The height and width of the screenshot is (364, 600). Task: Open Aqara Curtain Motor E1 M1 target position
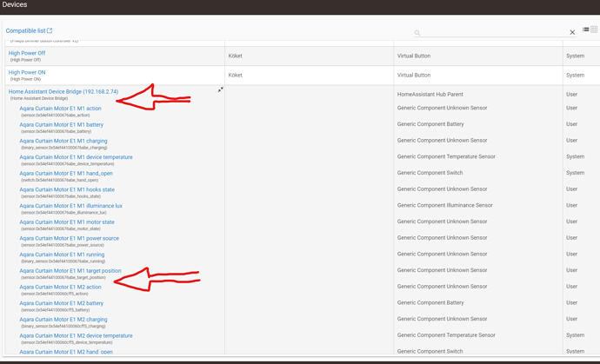pyautogui.click(x=70, y=271)
